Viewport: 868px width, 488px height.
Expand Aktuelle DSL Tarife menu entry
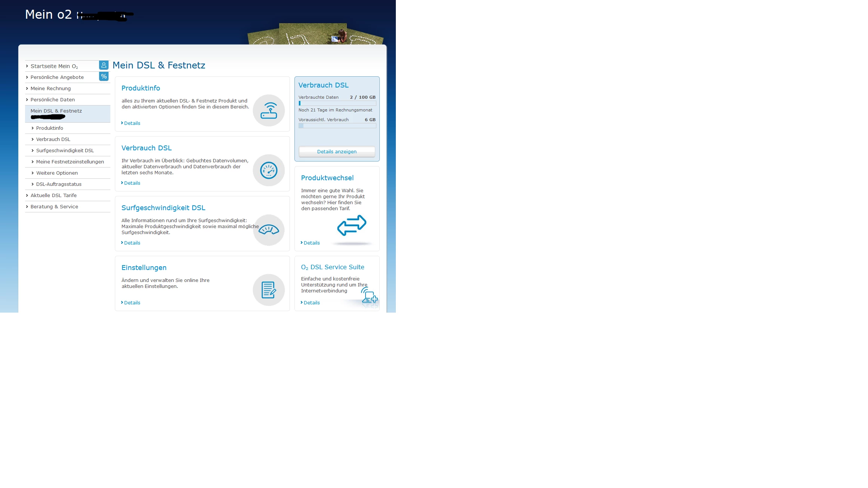[54, 195]
